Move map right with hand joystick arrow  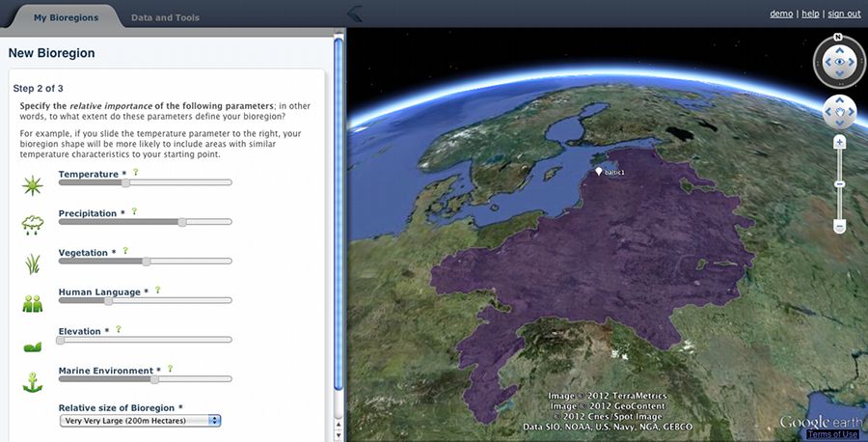point(852,112)
